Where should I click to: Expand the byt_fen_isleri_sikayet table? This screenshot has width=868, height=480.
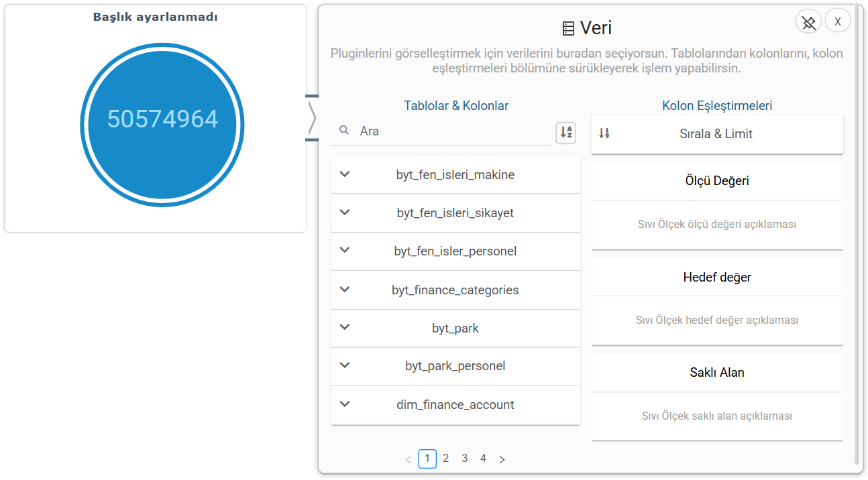tap(345, 213)
